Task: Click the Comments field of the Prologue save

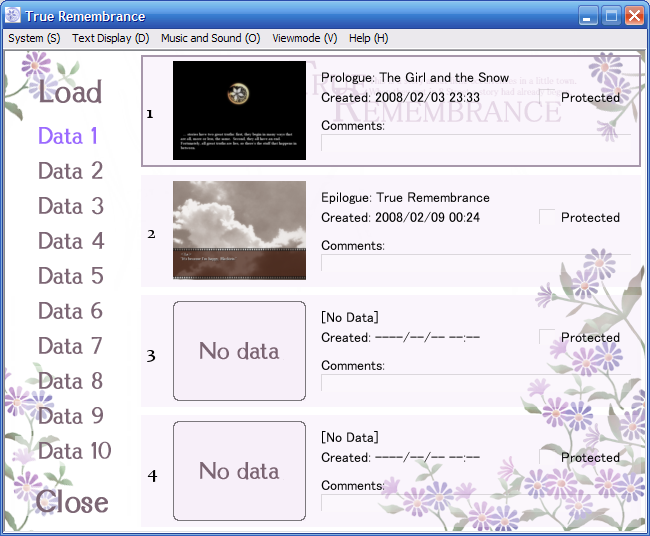Action: (476, 143)
